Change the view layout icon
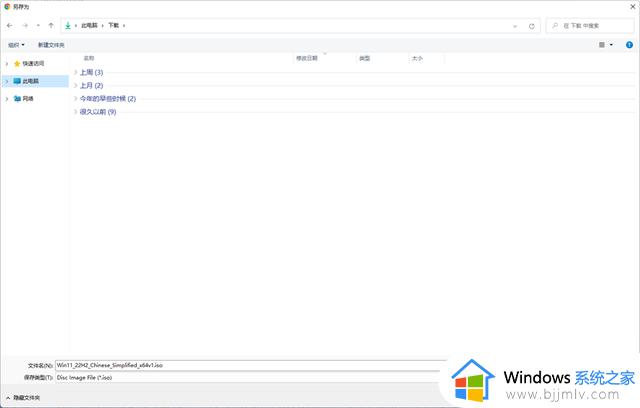The image size is (640, 408). tap(602, 45)
